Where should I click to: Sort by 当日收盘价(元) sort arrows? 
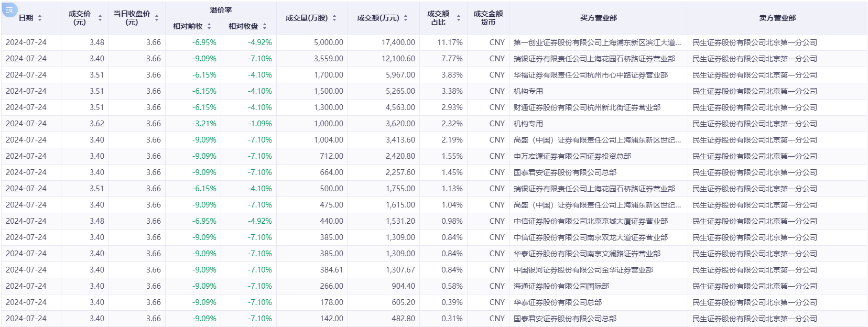click(x=157, y=18)
